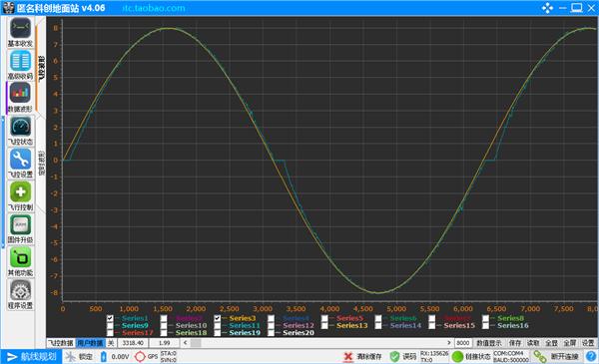
Task: Uncheck the Series1 checkbox
Action: (x=110, y=318)
